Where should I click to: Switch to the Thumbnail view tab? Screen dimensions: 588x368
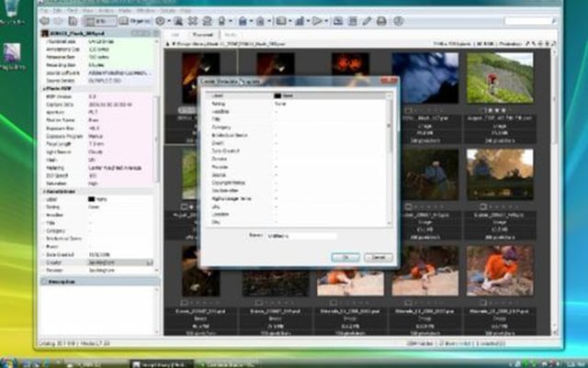202,35
